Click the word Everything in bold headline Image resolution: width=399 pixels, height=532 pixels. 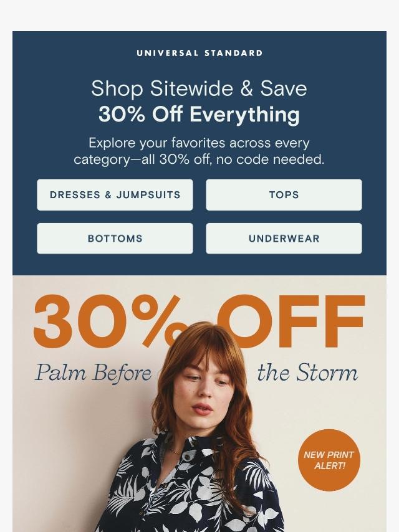pos(244,115)
